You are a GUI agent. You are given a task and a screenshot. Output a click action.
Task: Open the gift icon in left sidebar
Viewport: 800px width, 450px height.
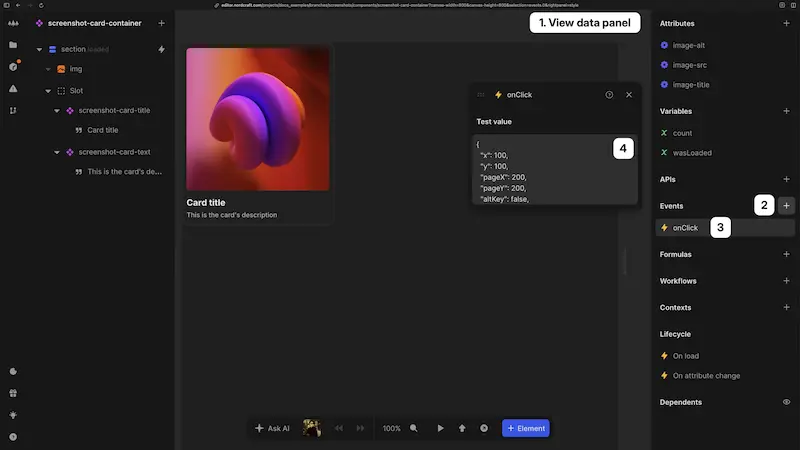pos(13,393)
